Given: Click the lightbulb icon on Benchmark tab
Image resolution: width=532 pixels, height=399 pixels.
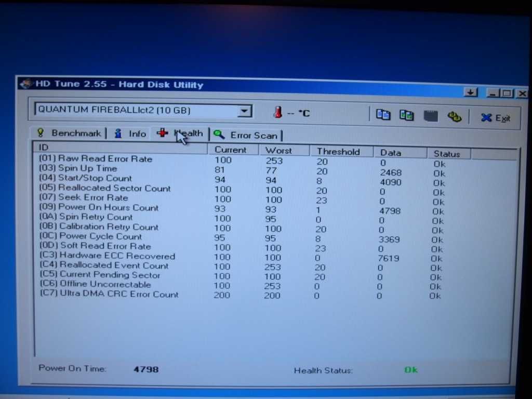Looking at the screenshot, I should point(41,132).
